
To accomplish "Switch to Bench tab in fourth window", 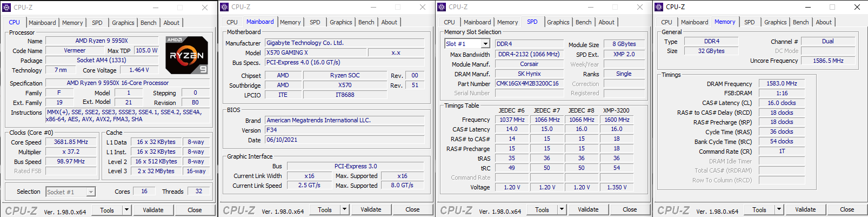I will (x=801, y=22).
